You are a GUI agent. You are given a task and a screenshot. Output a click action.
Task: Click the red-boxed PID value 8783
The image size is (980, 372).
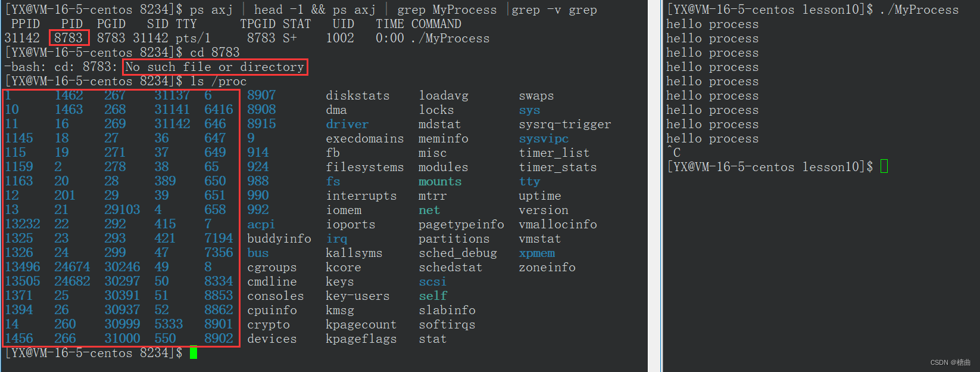[68, 38]
